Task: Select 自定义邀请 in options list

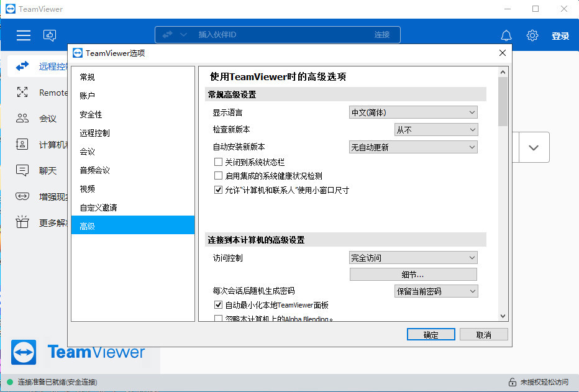Action: [133, 207]
